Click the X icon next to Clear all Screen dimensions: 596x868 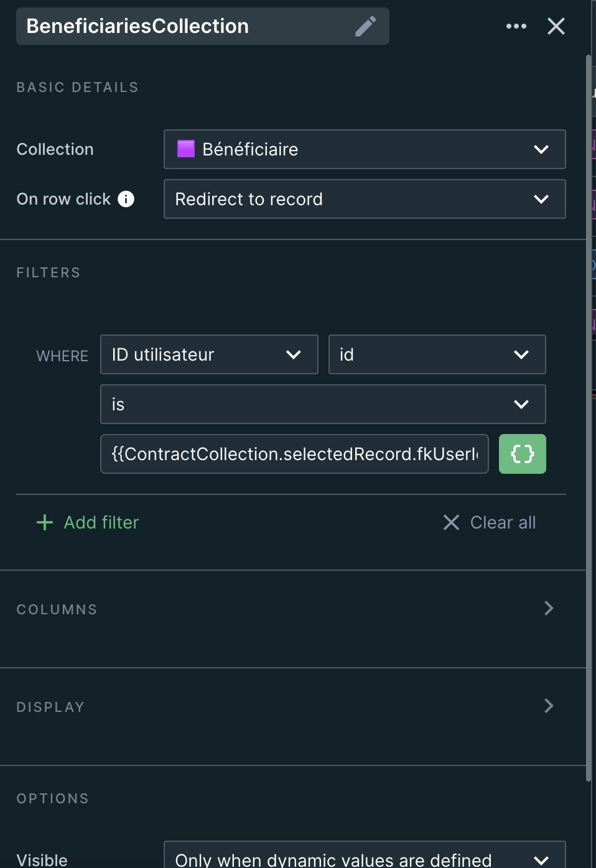(x=451, y=522)
